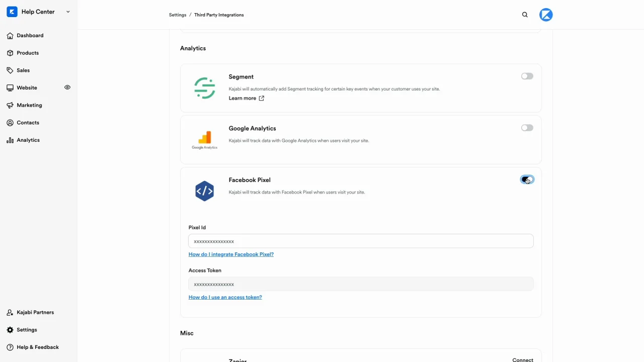Expand the Help Center site dropdown
This screenshot has width=644, height=362.
(x=68, y=12)
